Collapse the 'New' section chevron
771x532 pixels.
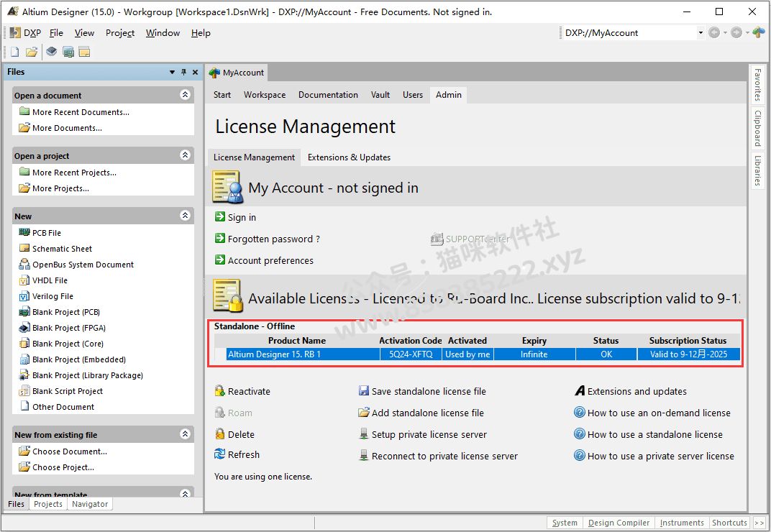pos(186,216)
